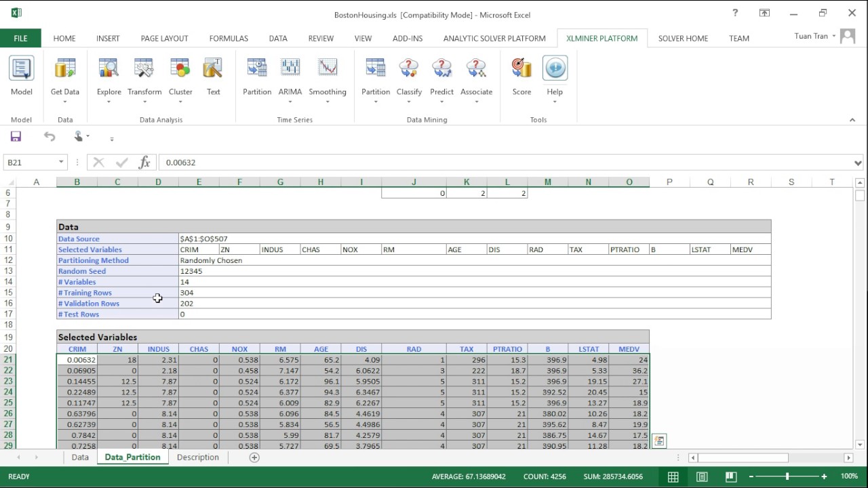Click the Quick Analysis button
Screen dimensions: 868x488
click(658, 441)
